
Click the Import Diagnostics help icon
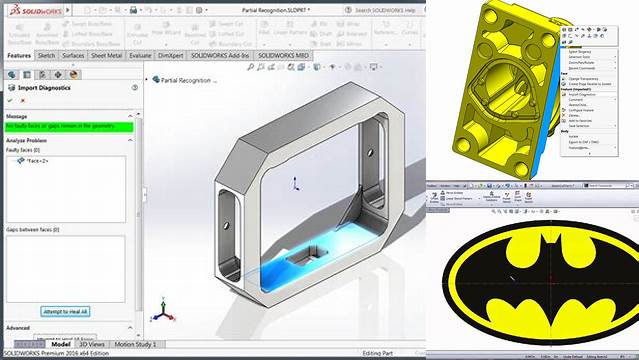coord(134,87)
